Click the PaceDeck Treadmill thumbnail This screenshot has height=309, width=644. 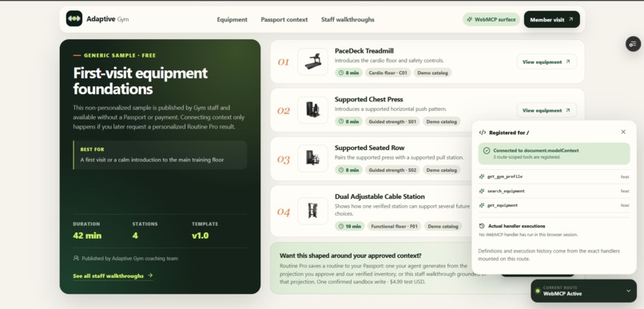[312, 61]
